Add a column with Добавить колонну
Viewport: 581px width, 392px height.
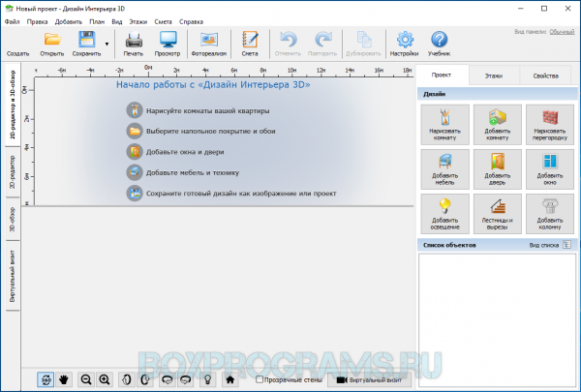click(x=550, y=214)
